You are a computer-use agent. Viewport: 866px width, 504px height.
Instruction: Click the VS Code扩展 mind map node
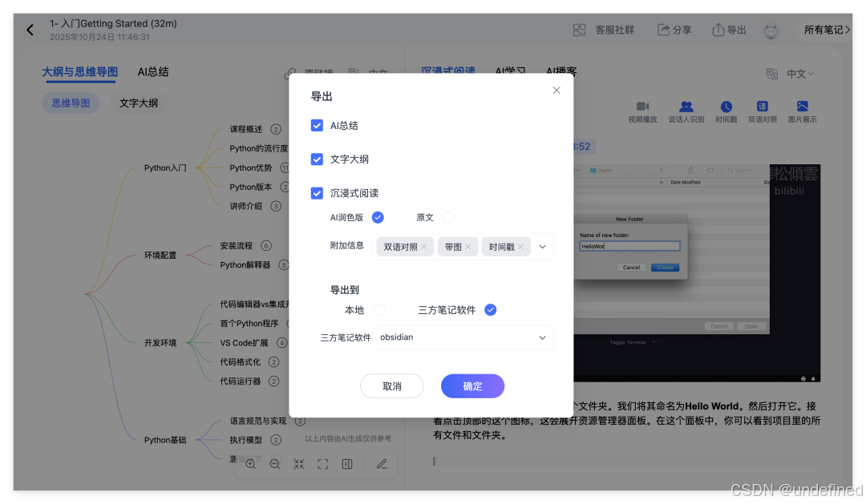point(244,343)
